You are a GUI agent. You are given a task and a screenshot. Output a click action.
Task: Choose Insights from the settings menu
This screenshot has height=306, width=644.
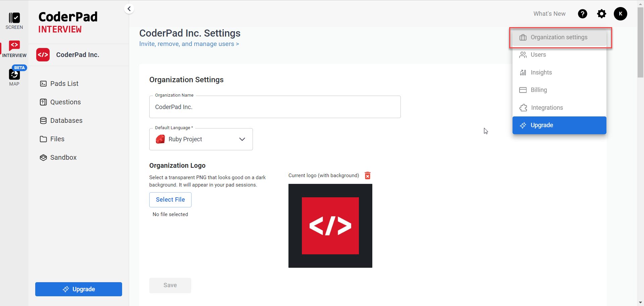541,72
